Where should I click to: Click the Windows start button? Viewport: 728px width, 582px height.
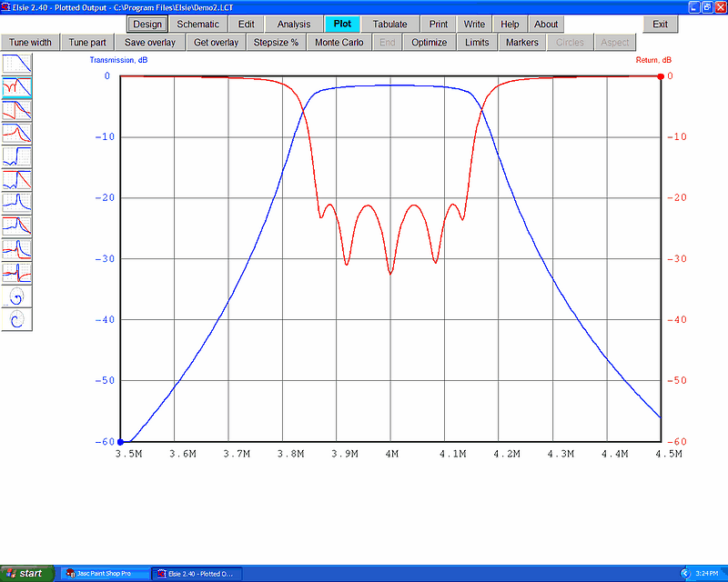(25, 574)
